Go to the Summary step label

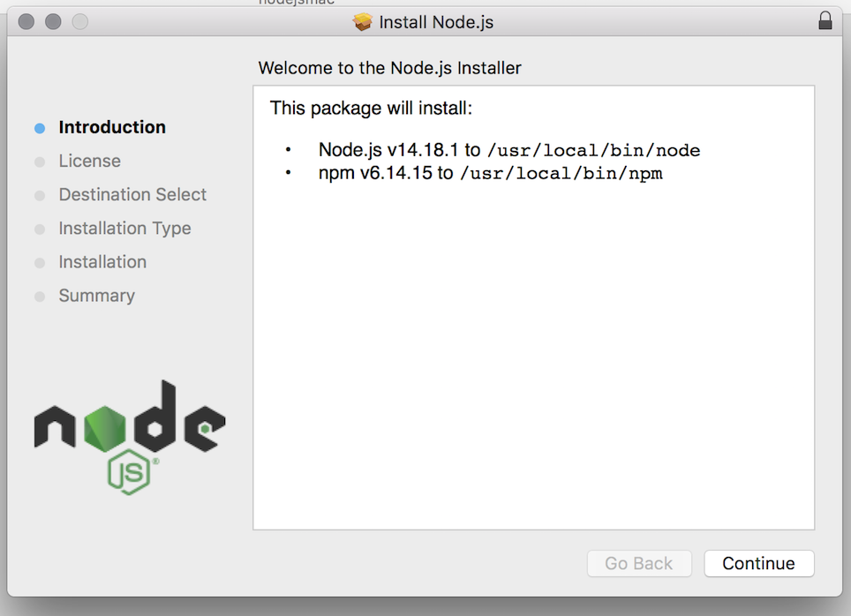click(x=97, y=296)
